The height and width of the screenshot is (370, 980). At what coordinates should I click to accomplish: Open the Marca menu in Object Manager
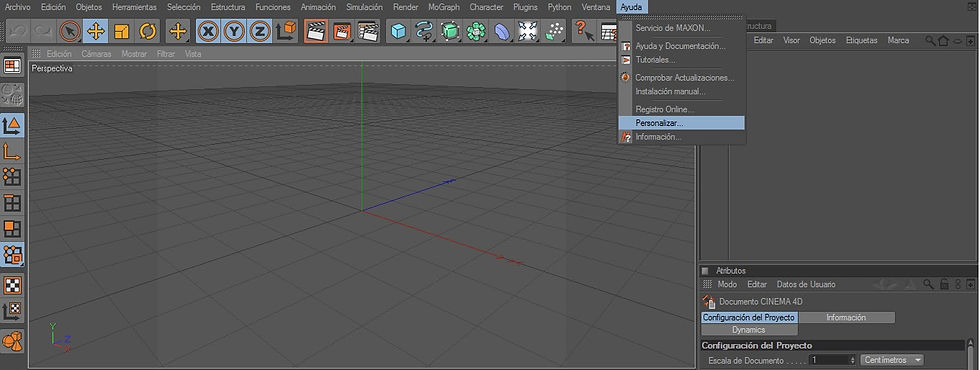click(898, 40)
